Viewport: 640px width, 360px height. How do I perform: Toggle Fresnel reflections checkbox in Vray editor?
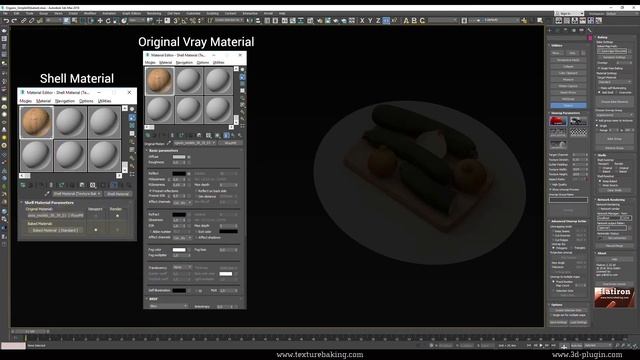point(150,191)
